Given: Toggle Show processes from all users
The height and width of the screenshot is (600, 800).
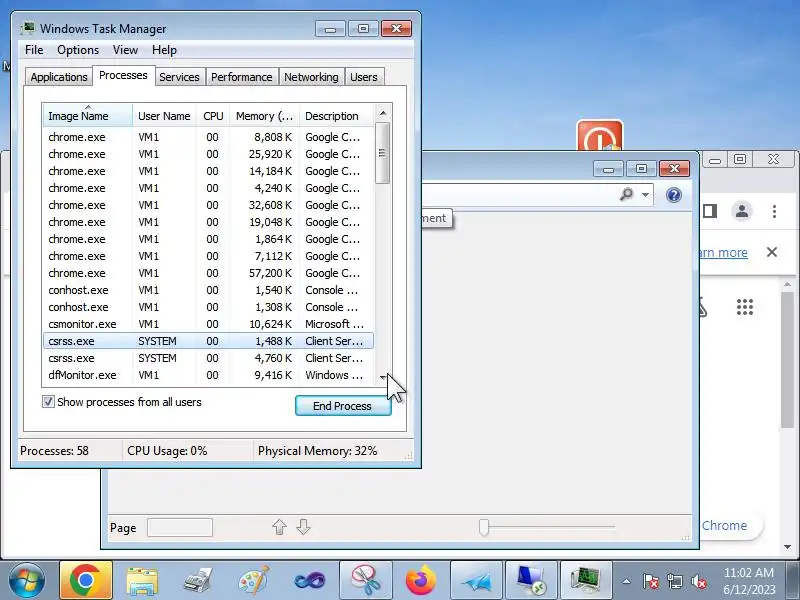Looking at the screenshot, I should tap(48, 402).
